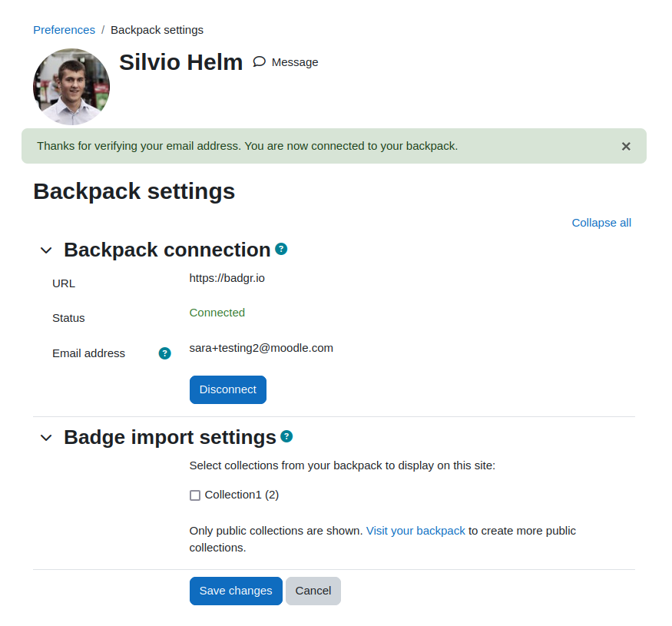
Task: Open the Visit your backpack link
Action: pos(415,531)
